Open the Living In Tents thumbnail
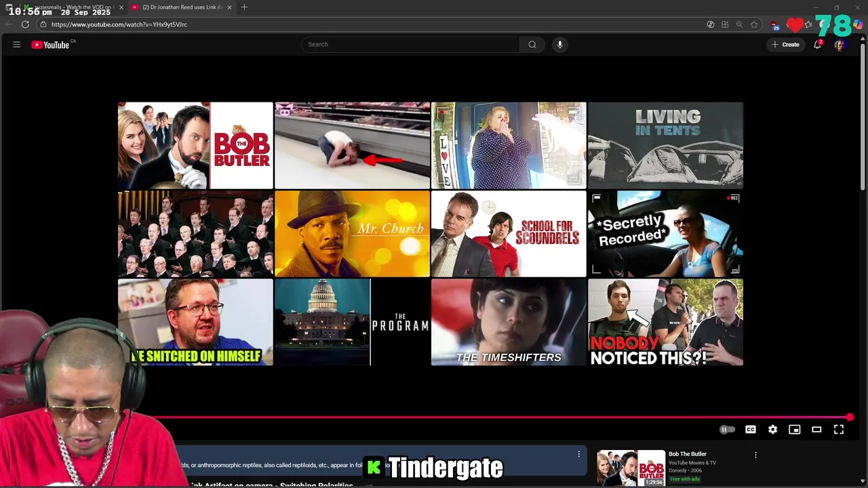 (x=665, y=146)
